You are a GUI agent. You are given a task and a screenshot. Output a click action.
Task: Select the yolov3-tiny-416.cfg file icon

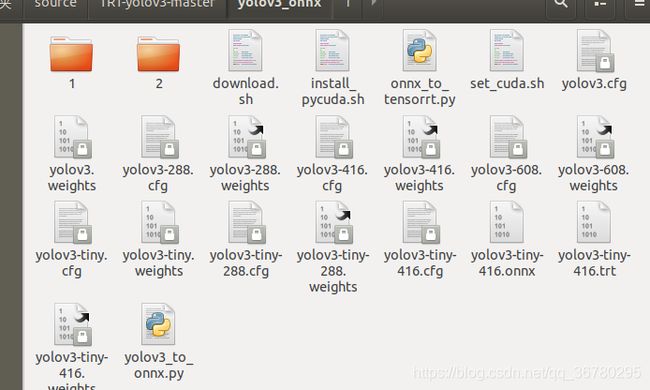click(421, 223)
